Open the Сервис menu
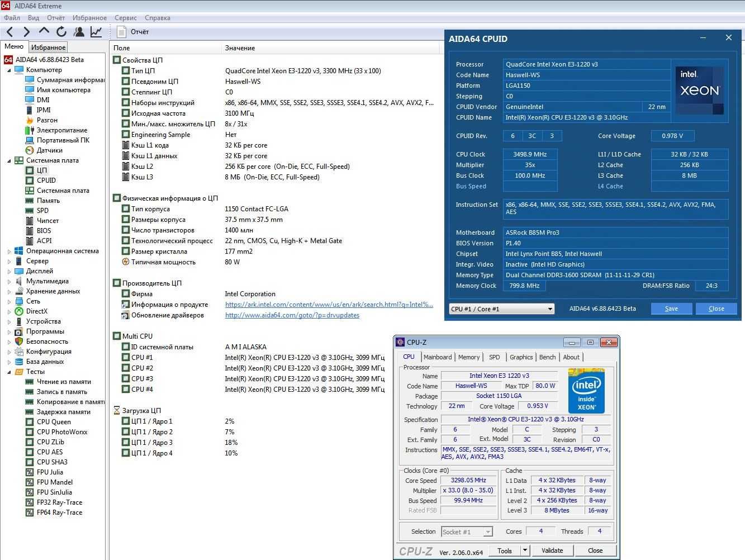745x560 pixels. tap(126, 18)
